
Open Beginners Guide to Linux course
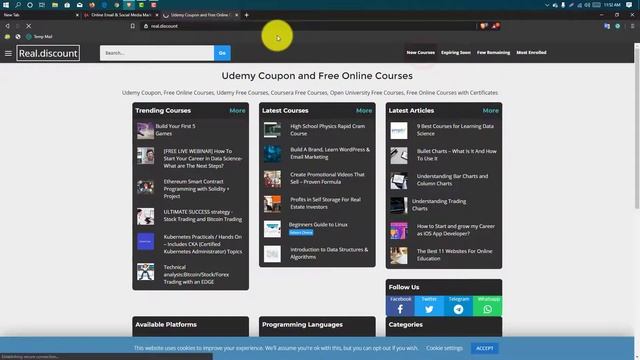pos(318,224)
